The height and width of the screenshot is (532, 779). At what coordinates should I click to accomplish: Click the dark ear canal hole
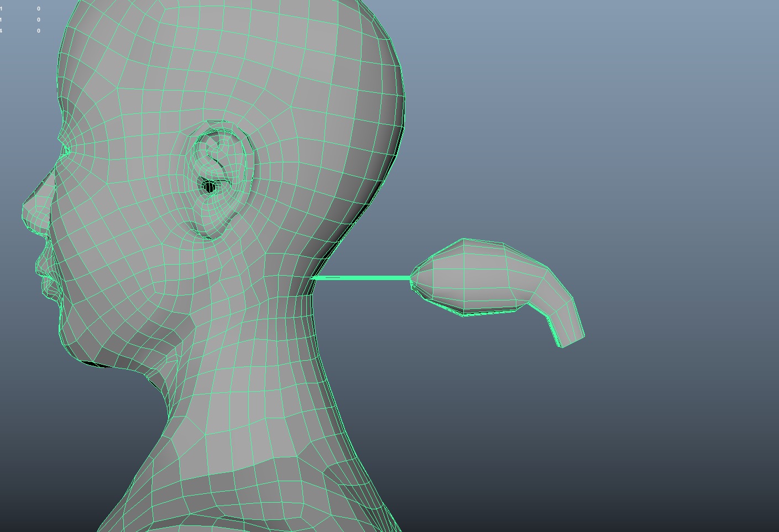(210, 187)
